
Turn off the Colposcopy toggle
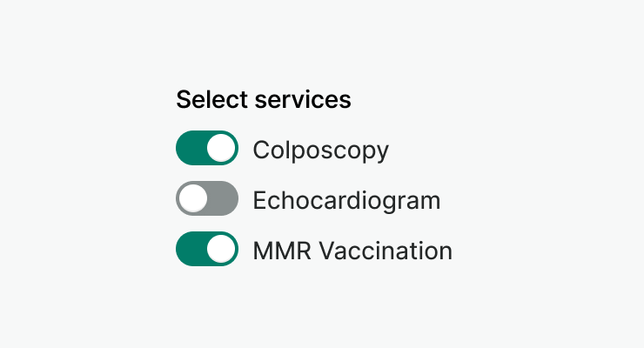pos(207,149)
